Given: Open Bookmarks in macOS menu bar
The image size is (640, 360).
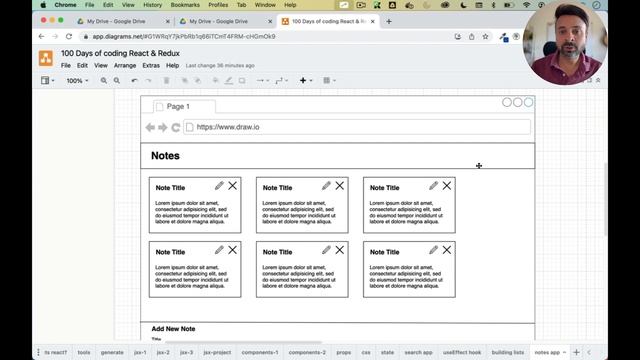Looking at the screenshot, I should click(x=185, y=5).
